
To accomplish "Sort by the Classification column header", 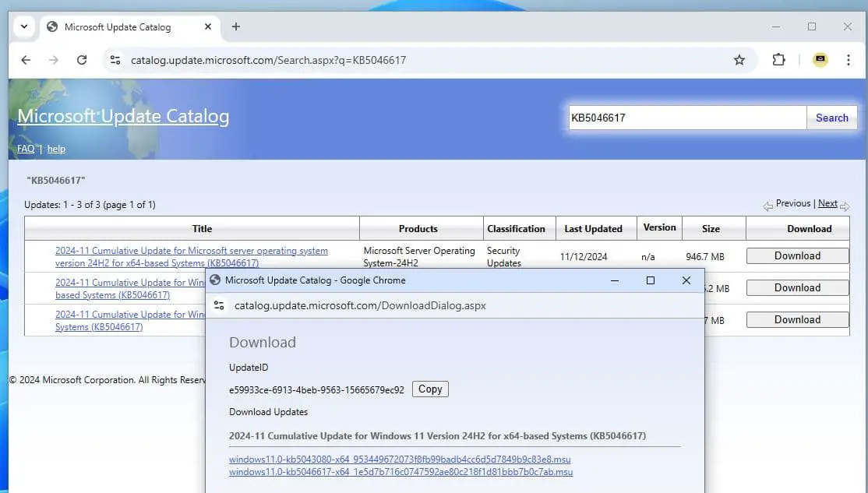I will coord(516,228).
